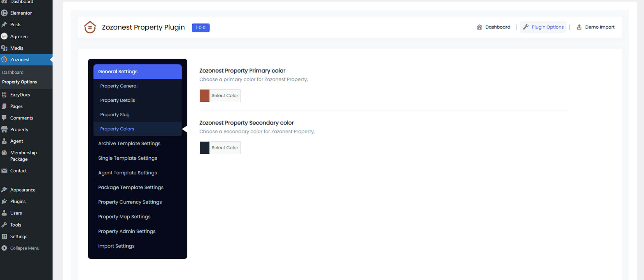The image size is (644, 280).
Task: Open the Property Slug sub-tab
Action: click(x=115, y=115)
